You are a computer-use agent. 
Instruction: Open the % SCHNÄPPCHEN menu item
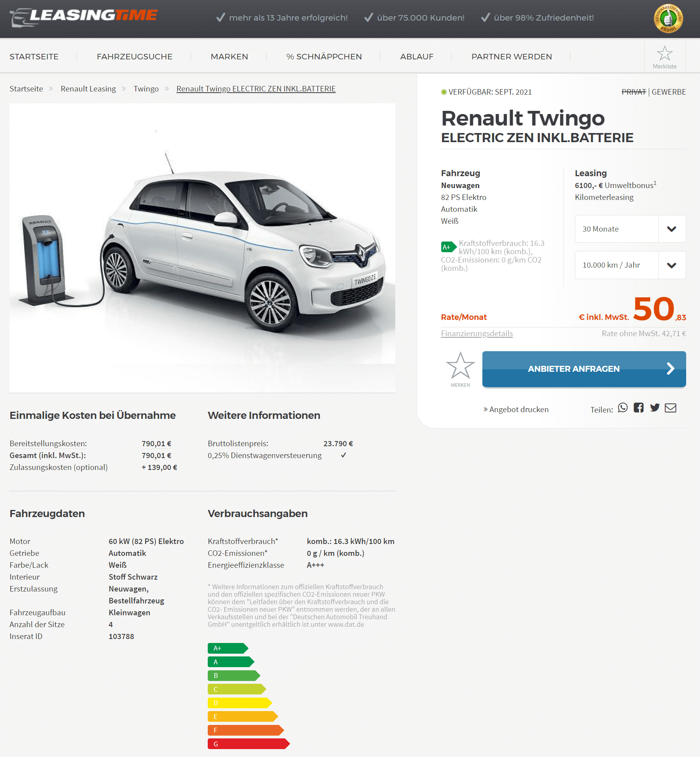tap(324, 57)
